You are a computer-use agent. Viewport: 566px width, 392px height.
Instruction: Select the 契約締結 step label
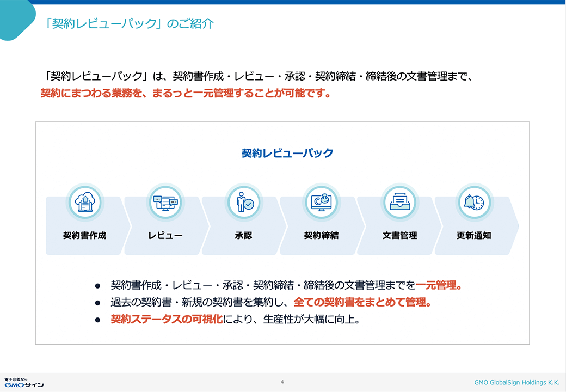tap(321, 235)
